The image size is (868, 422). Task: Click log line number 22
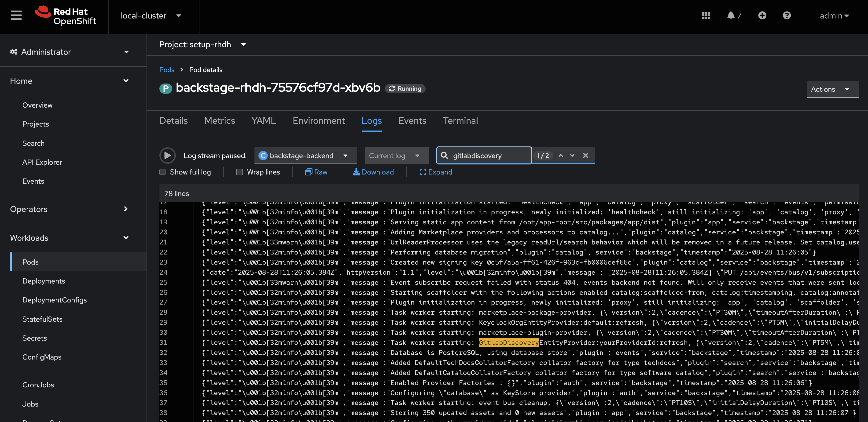163,252
